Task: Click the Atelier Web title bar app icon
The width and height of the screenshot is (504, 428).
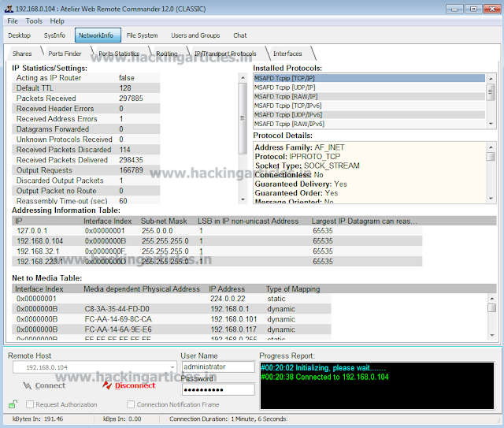Action: pos(9,9)
